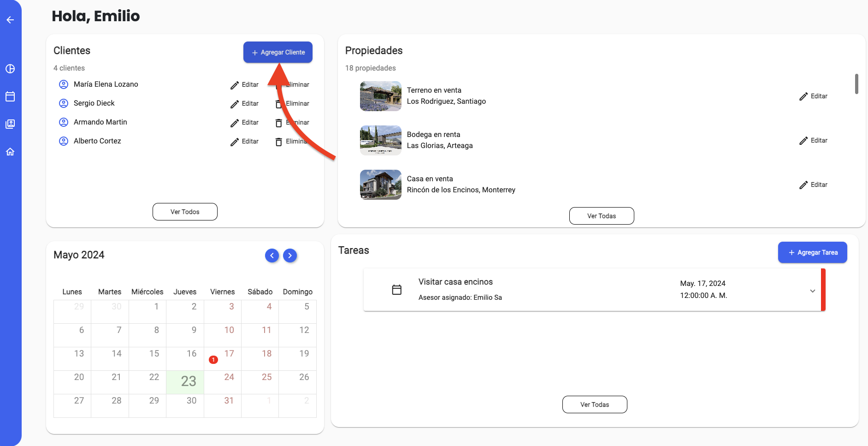Open the Casa en venta thumbnail
The height and width of the screenshot is (446, 868).
pos(381,184)
